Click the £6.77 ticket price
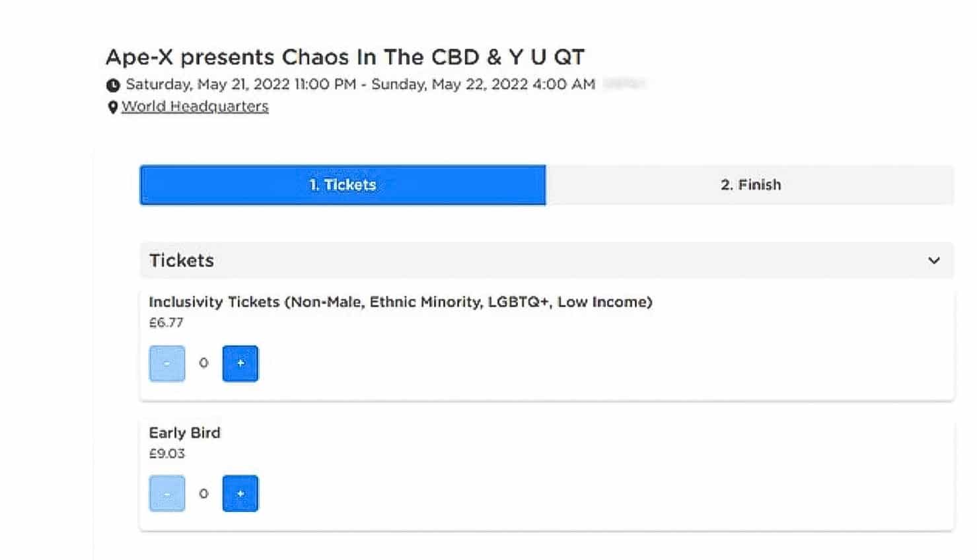Image resolution: width=977 pixels, height=560 pixels. point(166,323)
